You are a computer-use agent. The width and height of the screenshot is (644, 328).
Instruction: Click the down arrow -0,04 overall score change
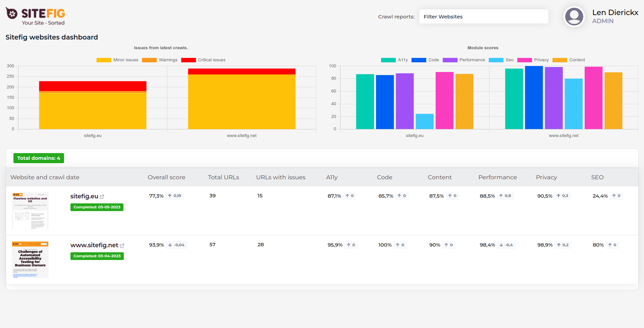coord(176,245)
